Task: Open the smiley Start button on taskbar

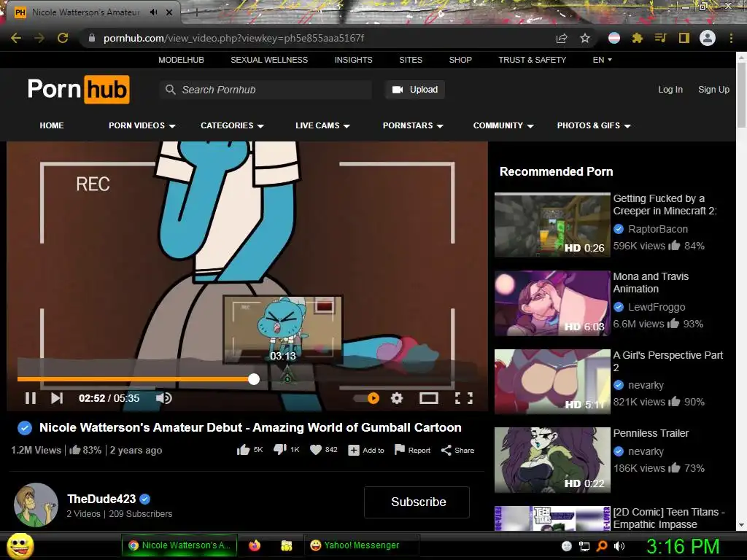Action: click(20, 546)
